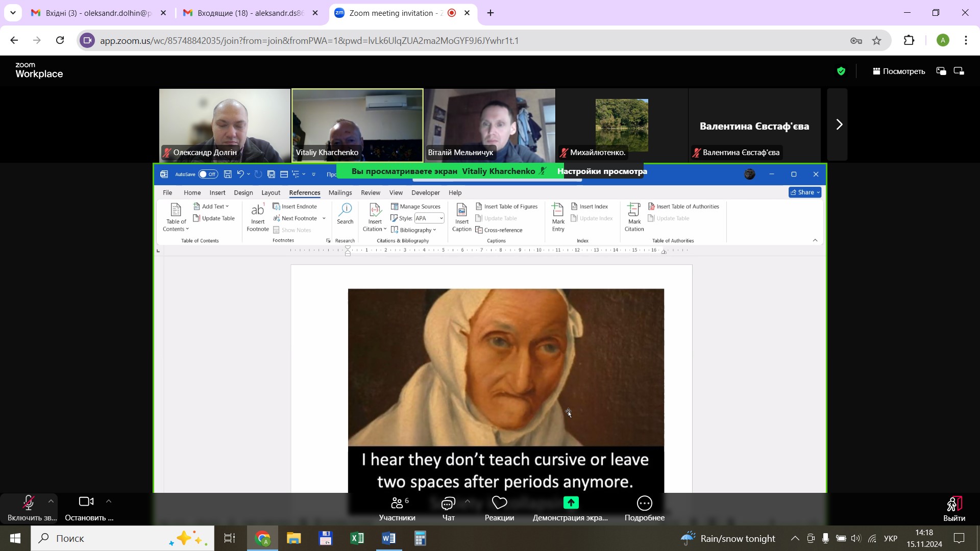Viewport: 980px width, 551px height.
Task: Open Chrome extensions puzzle icon
Action: click(909, 41)
